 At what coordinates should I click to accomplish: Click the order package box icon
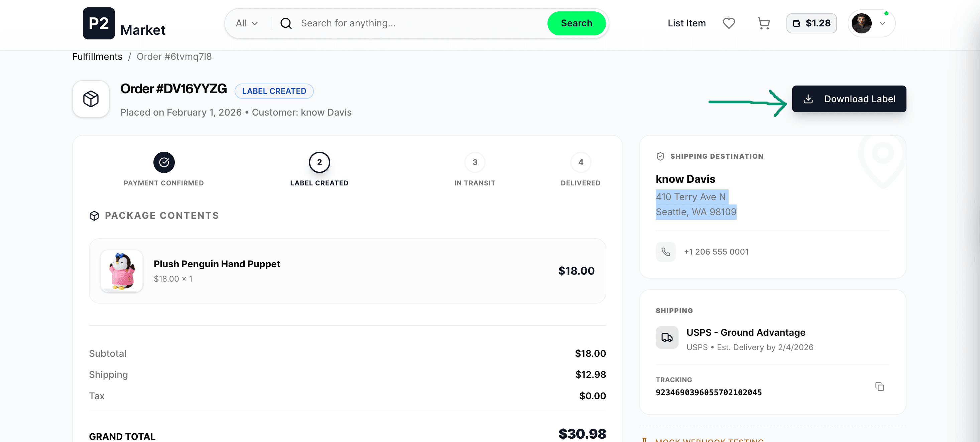click(91, 99)
